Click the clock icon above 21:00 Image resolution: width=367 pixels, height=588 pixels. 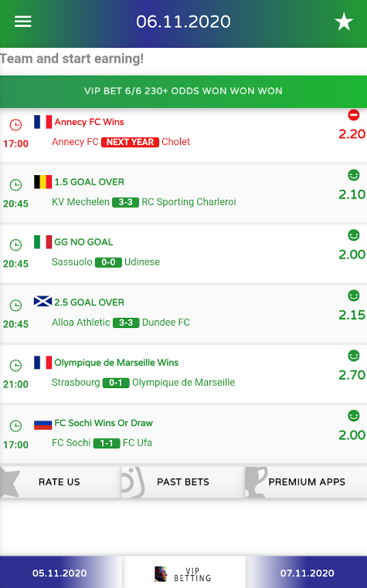15,365
